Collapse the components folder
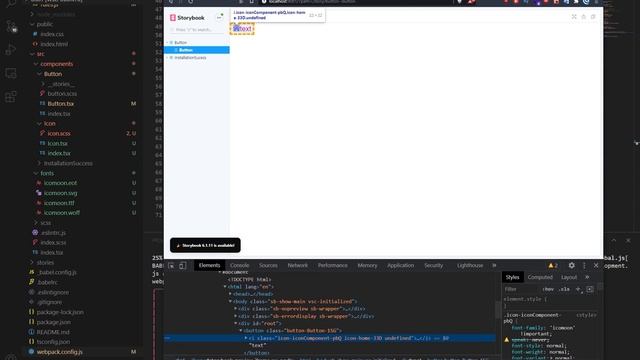Screen dimensions: 640x360 coord(36,64)
